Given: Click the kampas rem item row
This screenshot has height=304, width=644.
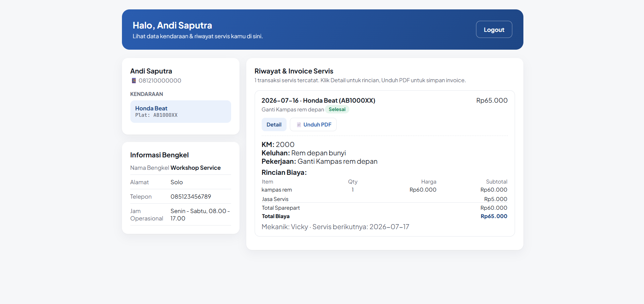Looking at the screenshot, I should tap(384, 190).
